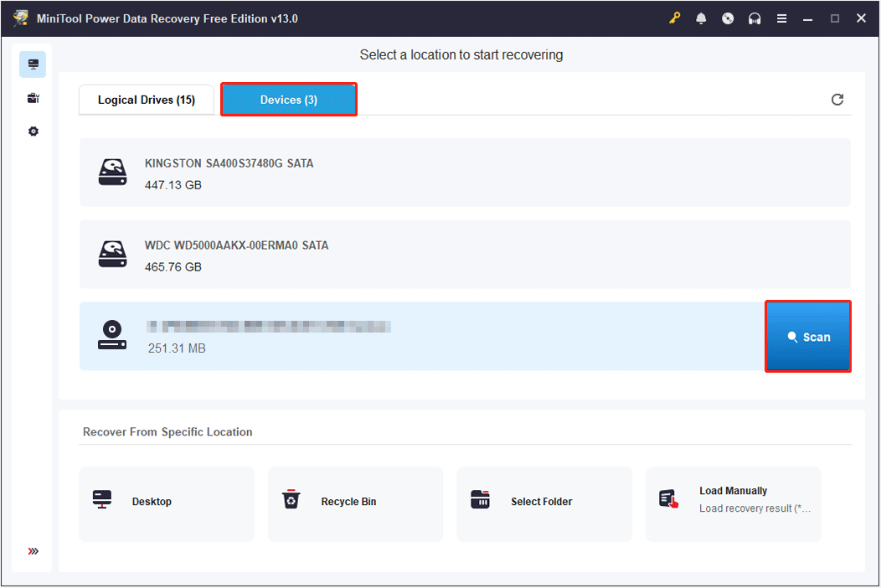Switch to Devices (3) tab
The height and width of the screenshot is (588, 881).
pos(289,100)
